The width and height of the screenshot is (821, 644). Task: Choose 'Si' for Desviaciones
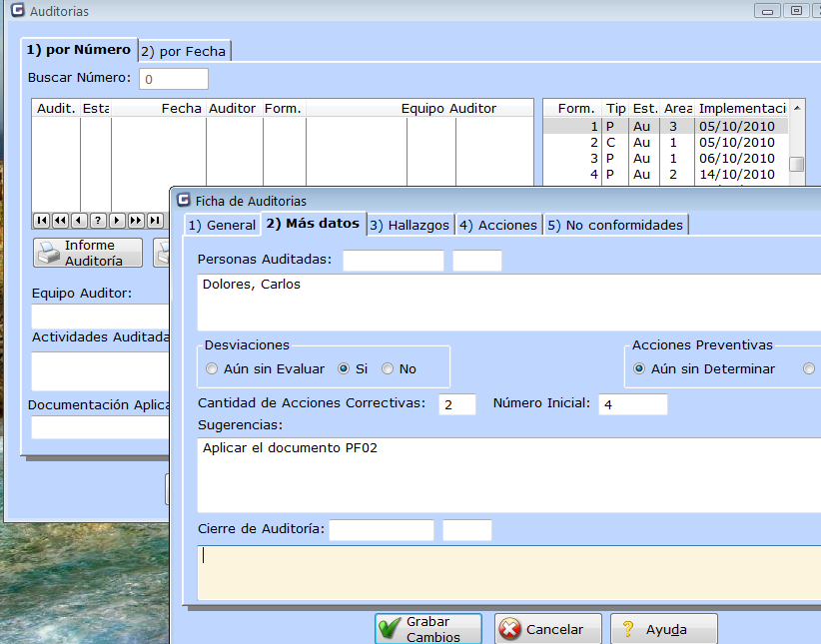[344, 369]
